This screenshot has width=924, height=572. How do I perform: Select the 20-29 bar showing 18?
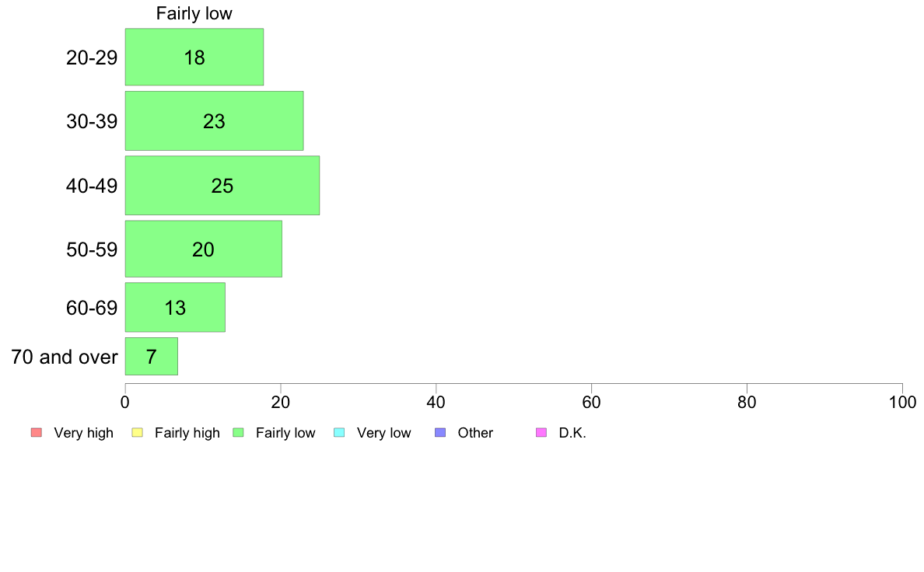(194, 58)
